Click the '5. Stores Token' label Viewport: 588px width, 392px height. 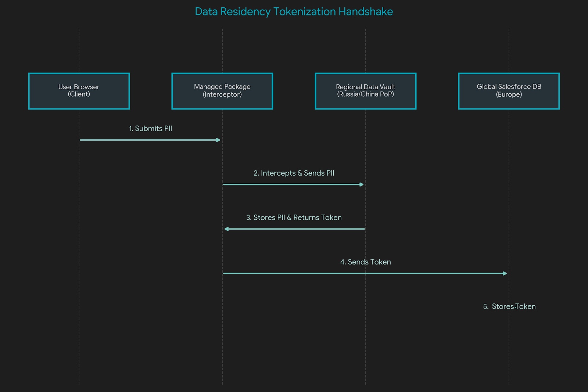[509, 306]
